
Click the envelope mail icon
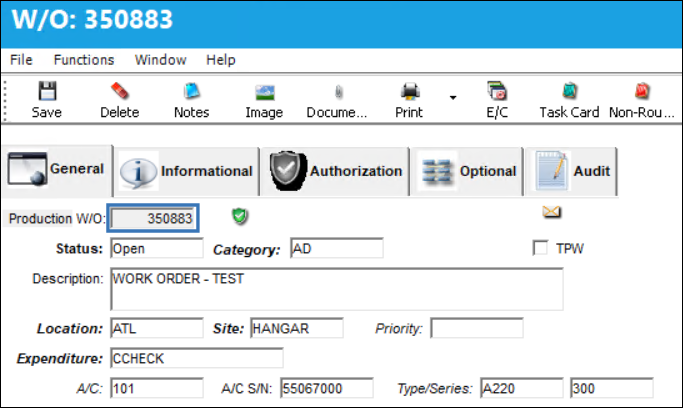pos(551,212)
